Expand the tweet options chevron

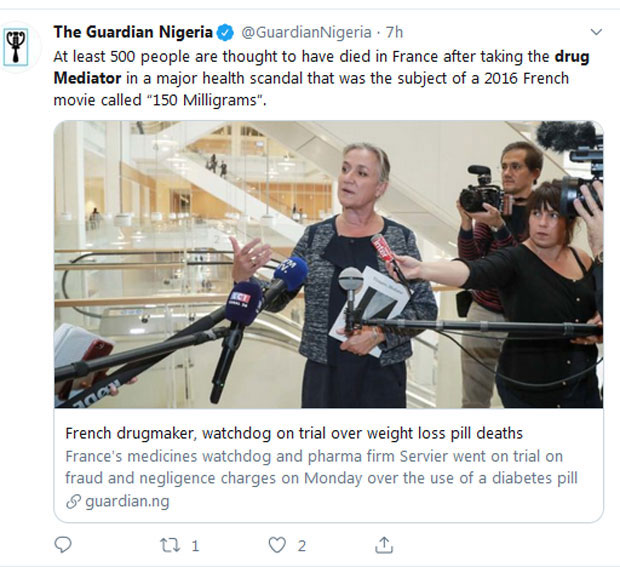[x=597, y=31]
